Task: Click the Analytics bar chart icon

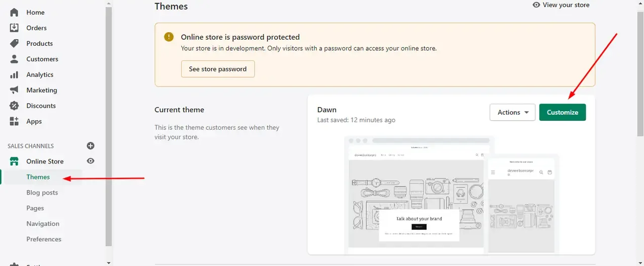Action: pos(14,74)
